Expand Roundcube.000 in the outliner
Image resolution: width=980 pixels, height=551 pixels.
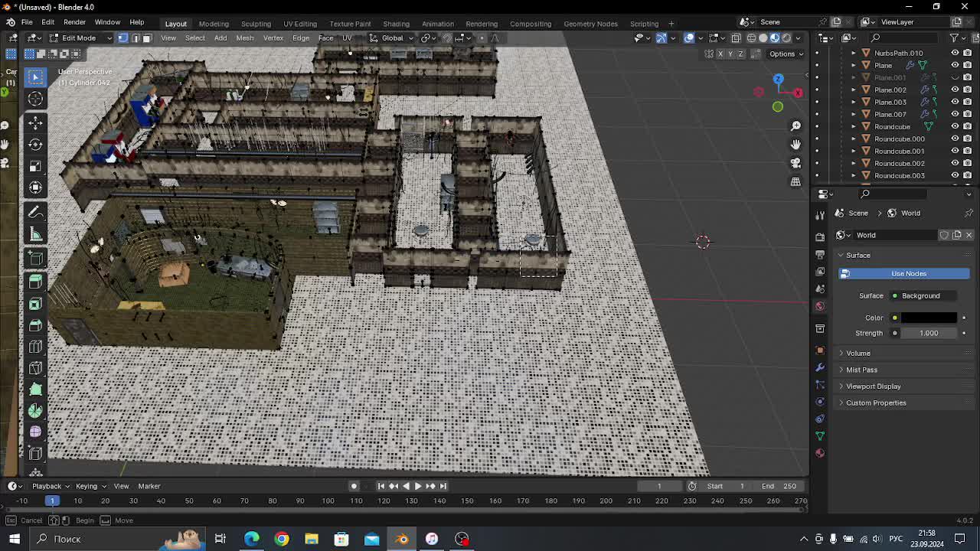(x=854, y=139)
